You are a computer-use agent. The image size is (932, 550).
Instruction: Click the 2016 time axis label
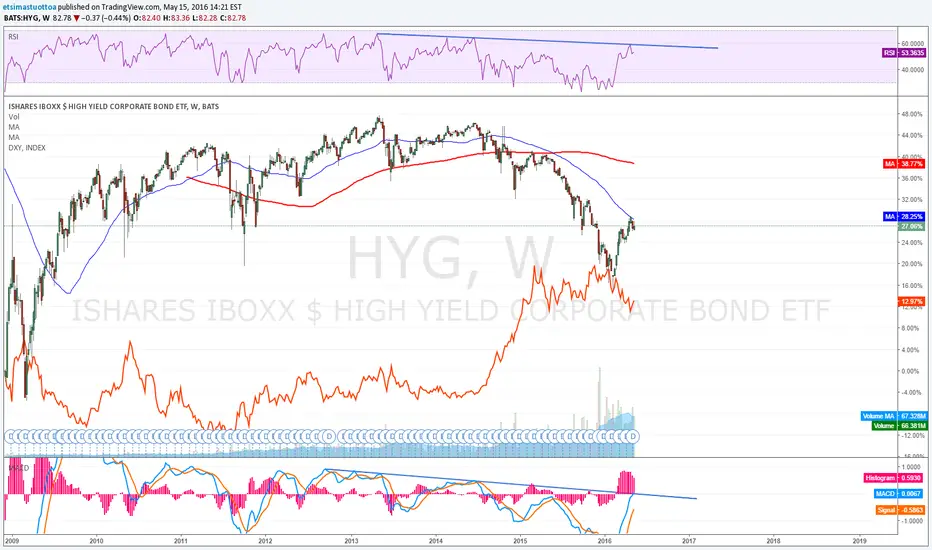(604, 541)
